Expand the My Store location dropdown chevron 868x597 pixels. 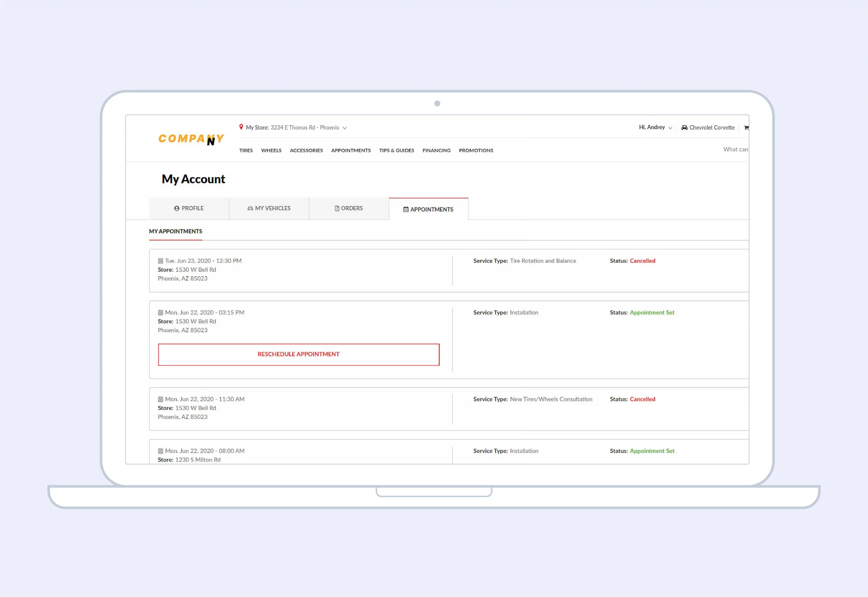coord(345,128)
